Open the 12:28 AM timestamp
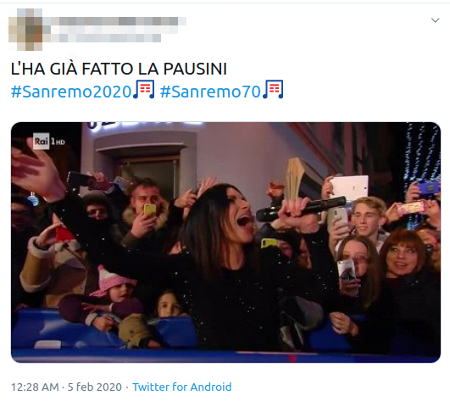The height and width of the screenshot is (401, 450). pyautogui.click(x=35, y=387)
